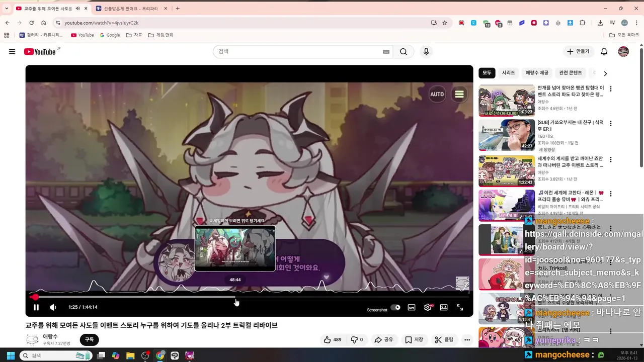Select the 관련 콘텐츠 filter chip
Screen dimensions: 644x362
(571, 73)
